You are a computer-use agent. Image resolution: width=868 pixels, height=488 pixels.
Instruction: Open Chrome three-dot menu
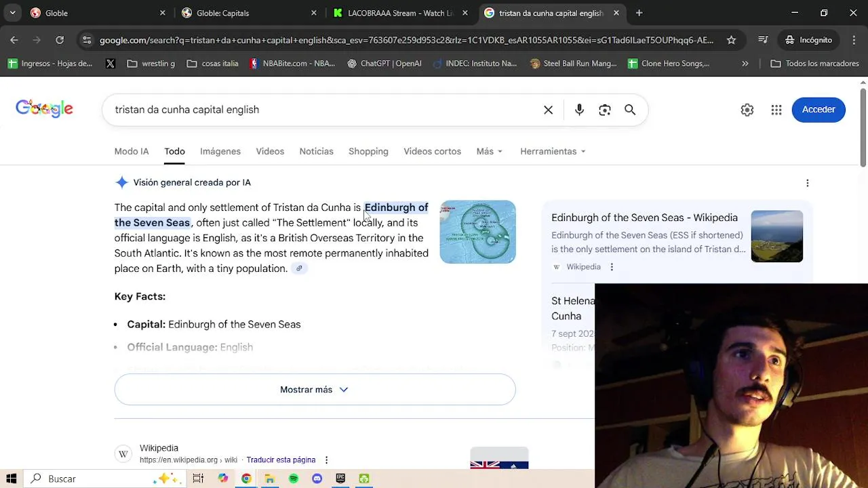[854, 40]
